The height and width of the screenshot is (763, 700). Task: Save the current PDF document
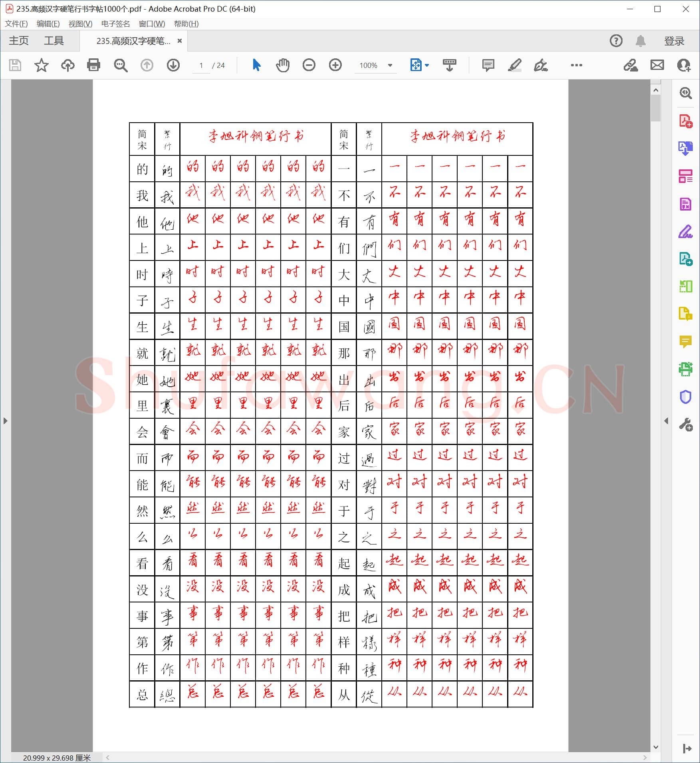(15, 65)
